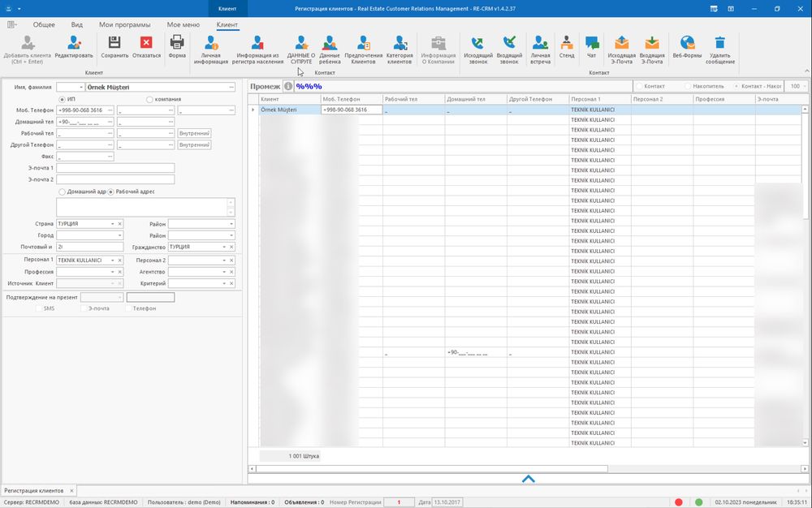The width and height of the screenshot is (812, 508).
Task: Click Удалить сообщение trash icon
Action: (719, 43)
